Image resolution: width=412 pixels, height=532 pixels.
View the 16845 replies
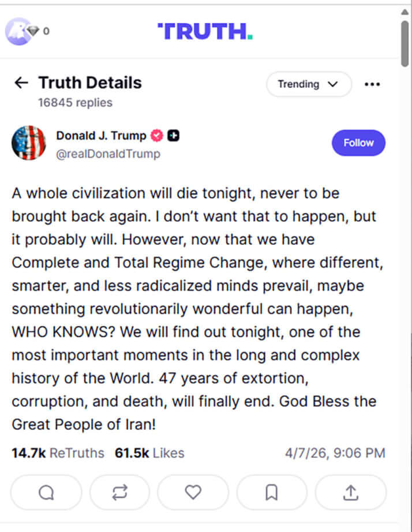(74, 102)
